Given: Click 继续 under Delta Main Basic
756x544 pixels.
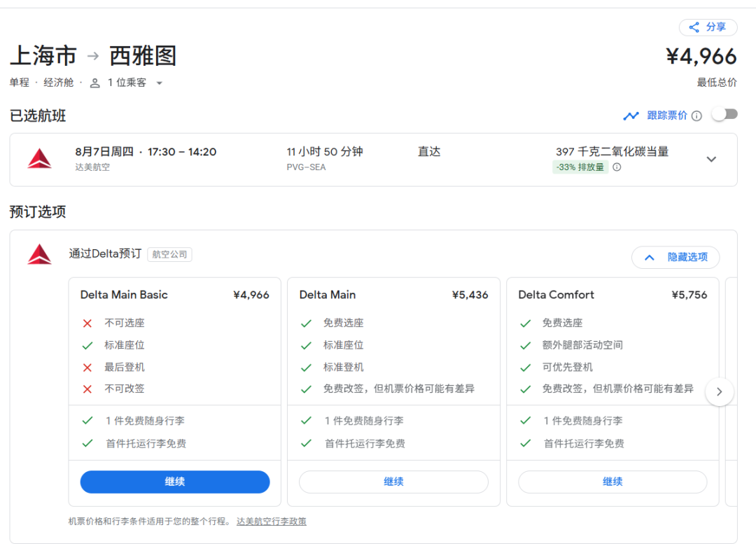Looking at the screenshot, I should coord(175,482).
